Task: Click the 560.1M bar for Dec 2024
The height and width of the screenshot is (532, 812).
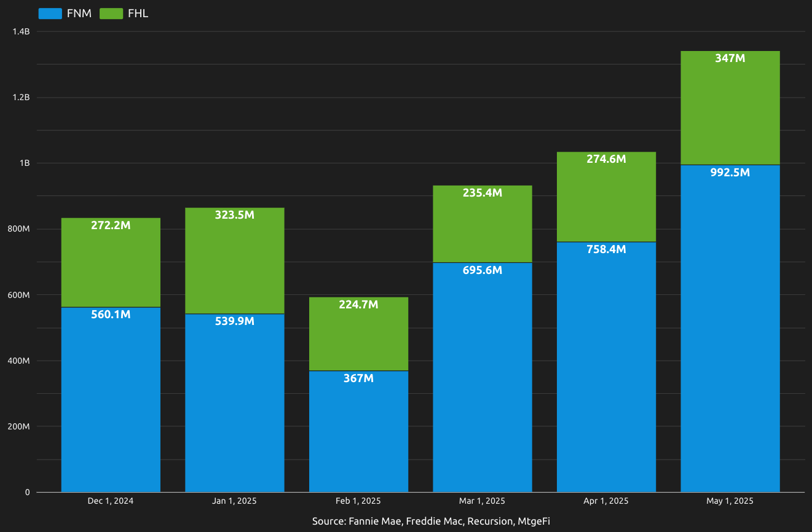Action: (110, 399)
